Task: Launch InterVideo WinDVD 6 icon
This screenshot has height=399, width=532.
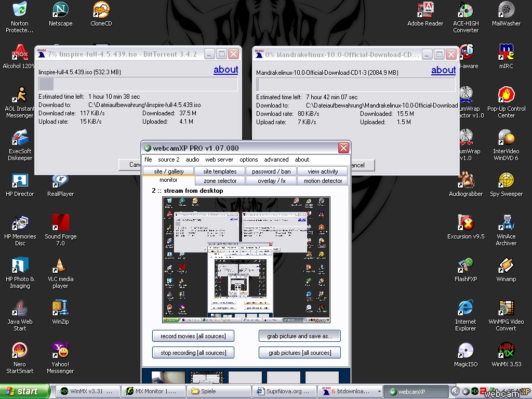Action: (x=506, y=145)
